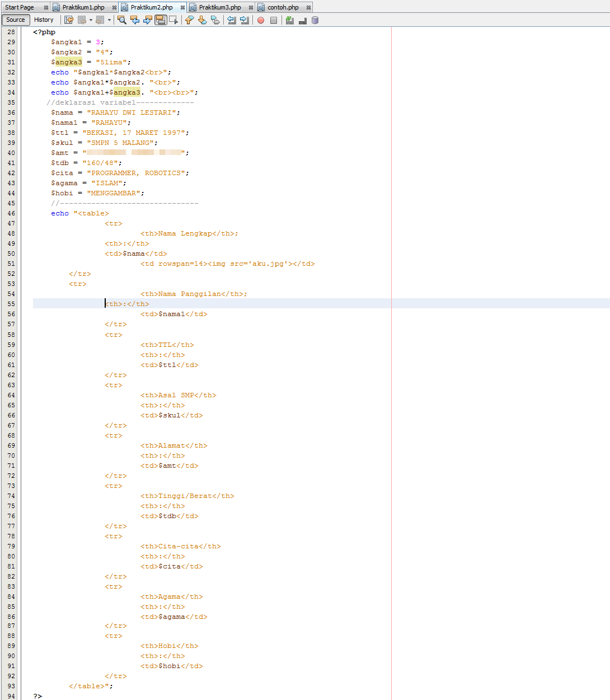Open the Forward navigation dropdown arrow
The image size is (610, 700).
(110, 20)
